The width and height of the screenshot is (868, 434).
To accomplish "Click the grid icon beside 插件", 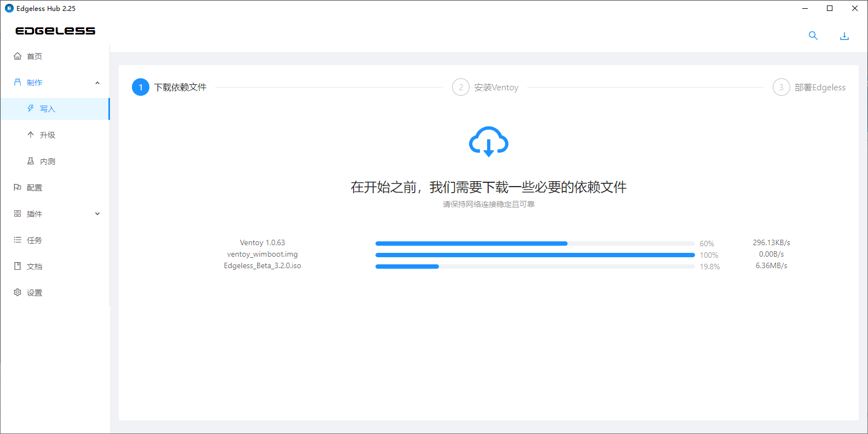I will pos(18,213).
